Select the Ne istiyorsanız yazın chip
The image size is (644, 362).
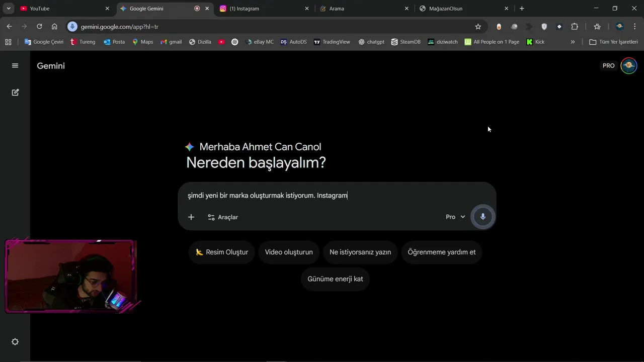point(360,252)
